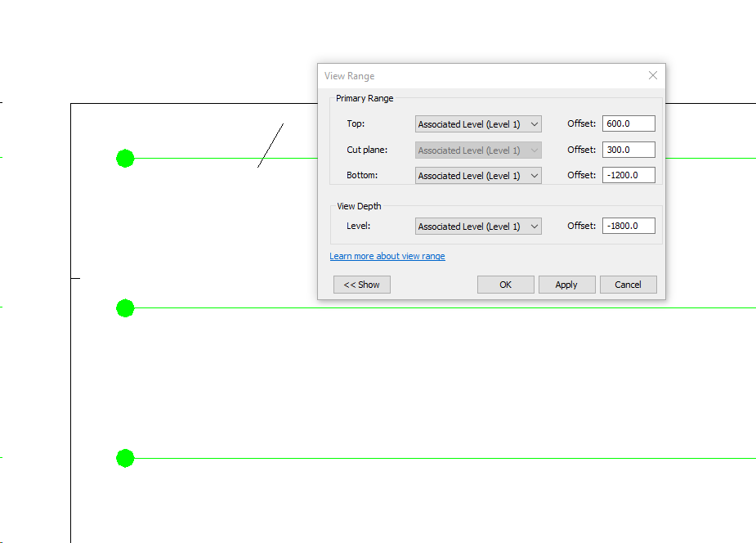756x543 pixels.
Task: Close the View Range dialog with X
Action: [652, 75]
